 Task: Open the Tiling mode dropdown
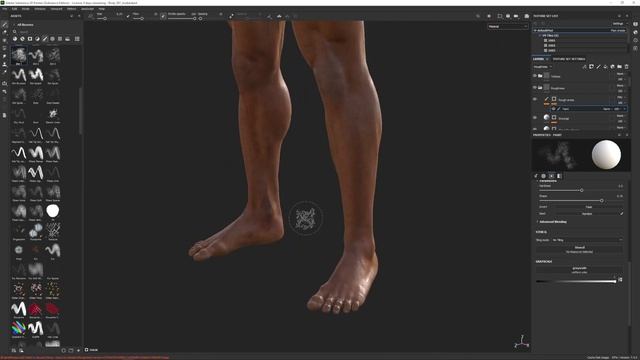pyautogui.click(x=587, y=240)
